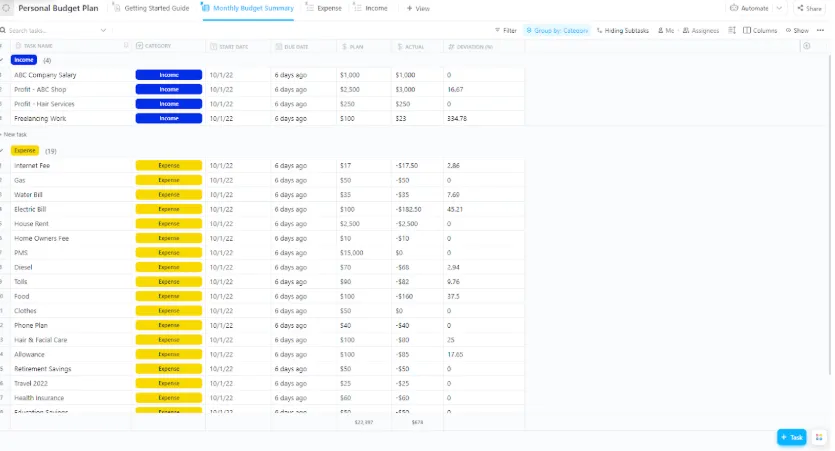This screenshot has width=835, height=451.
Task: Click the Filter icon in toolbar
Action: [497, 30]
